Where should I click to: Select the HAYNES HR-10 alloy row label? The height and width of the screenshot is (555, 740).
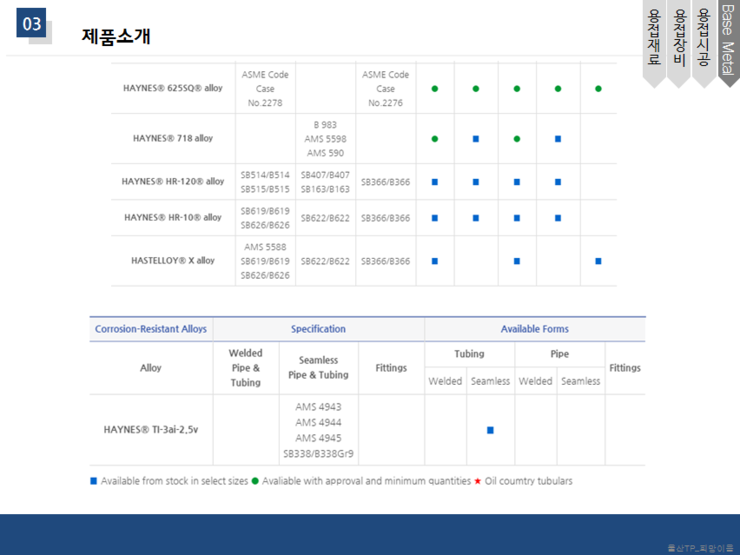pyautogui.click(x=173, y=217)
